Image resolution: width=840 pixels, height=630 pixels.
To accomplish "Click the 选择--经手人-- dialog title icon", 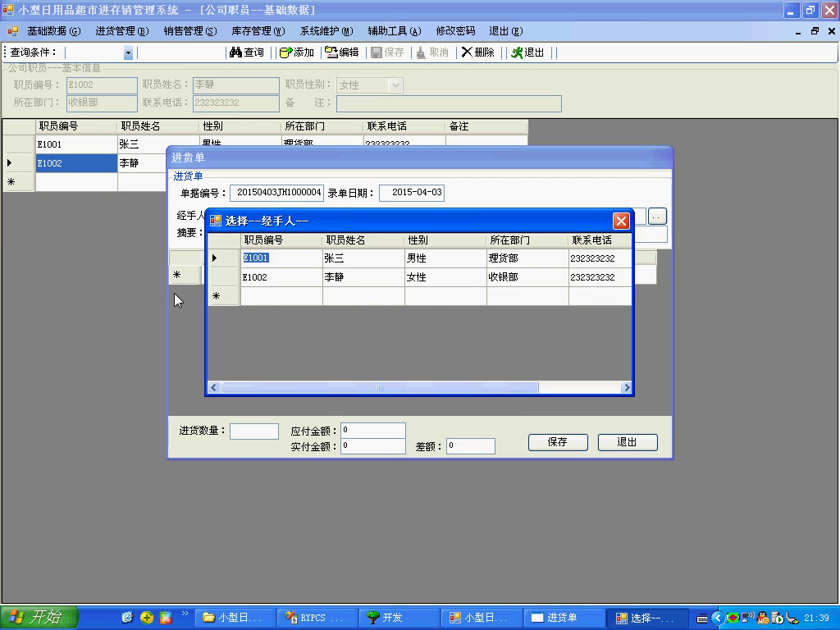I will pyautogui.click(x=216, y=221).
